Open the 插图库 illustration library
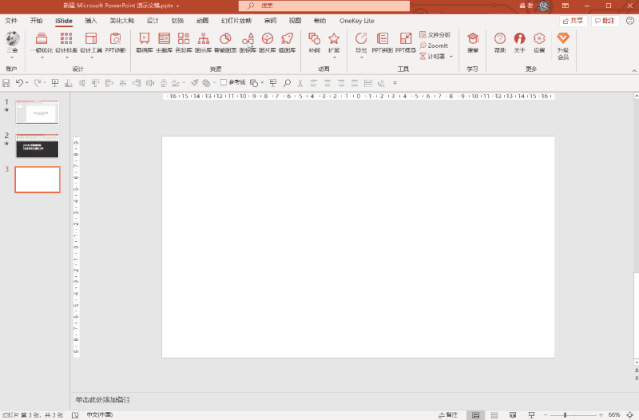Viewport: 639px width, 420px height. [287, 42]
